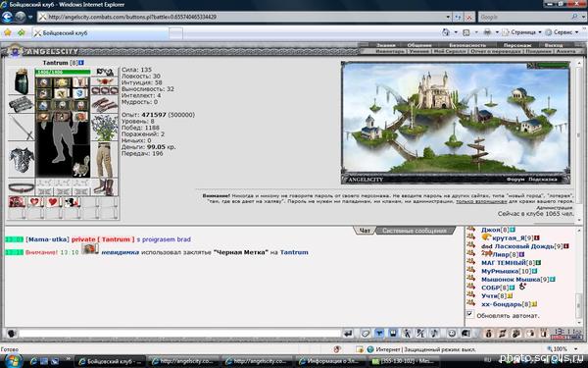588x368 pixels.
Task: Click the helmet equipment slot icon
Action: (22, 81)
